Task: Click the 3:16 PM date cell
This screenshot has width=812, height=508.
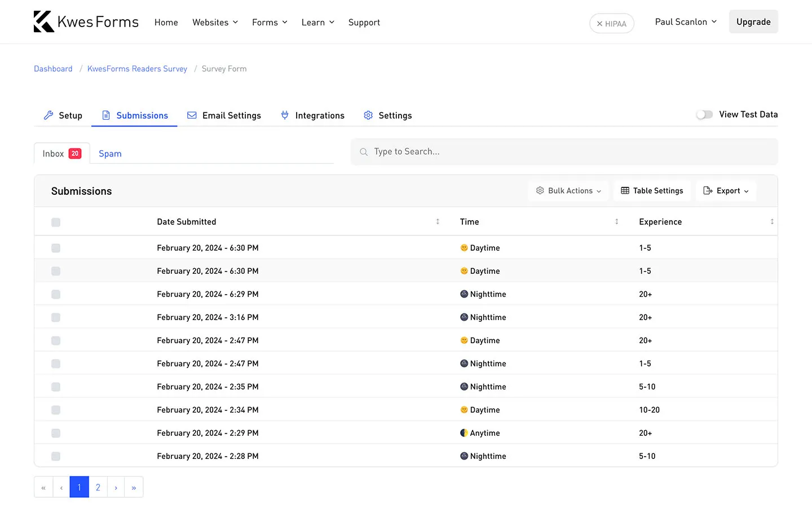Action: click(208, 317)
